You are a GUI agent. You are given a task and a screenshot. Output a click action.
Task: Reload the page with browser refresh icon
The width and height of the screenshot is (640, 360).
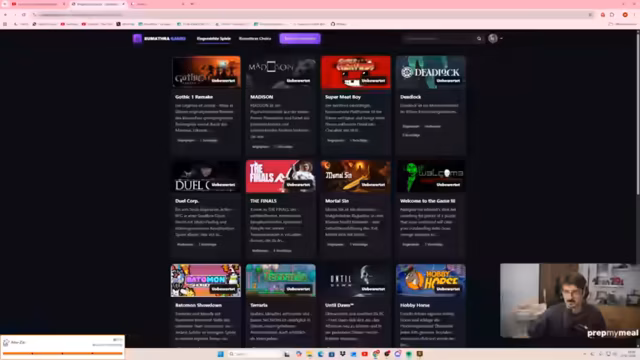tap(24, 15)
